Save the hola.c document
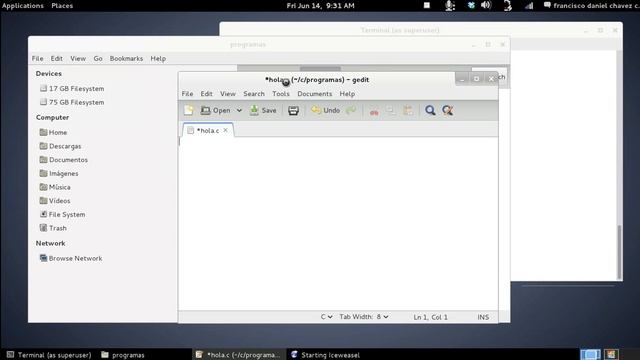Image resolution: width=640 pixels, height=360 pixels. (263, 110)
